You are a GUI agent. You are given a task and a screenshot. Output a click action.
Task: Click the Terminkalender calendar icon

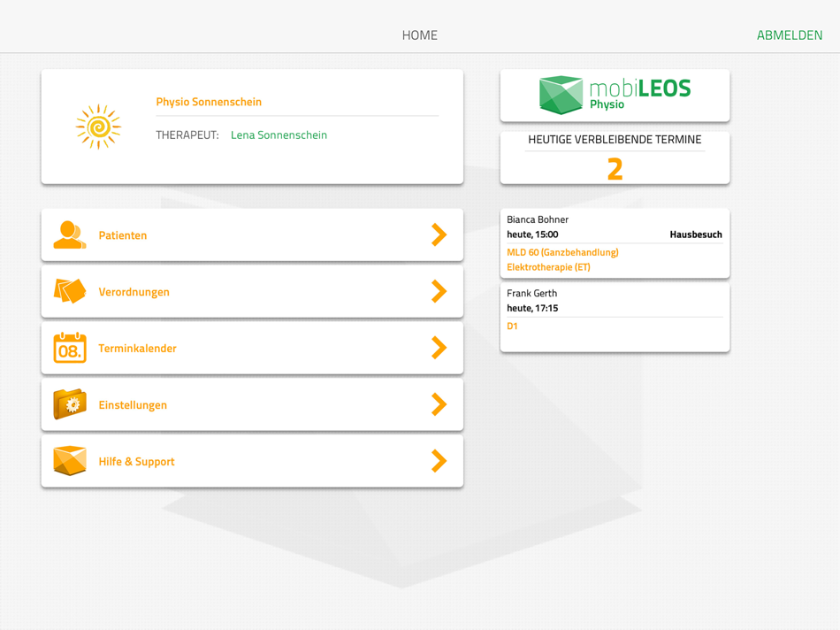coord(70,348)
